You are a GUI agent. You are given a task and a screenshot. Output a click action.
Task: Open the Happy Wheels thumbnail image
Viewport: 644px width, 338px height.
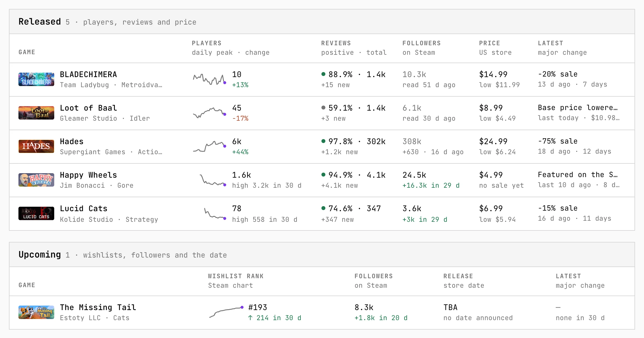pos(36,180)
